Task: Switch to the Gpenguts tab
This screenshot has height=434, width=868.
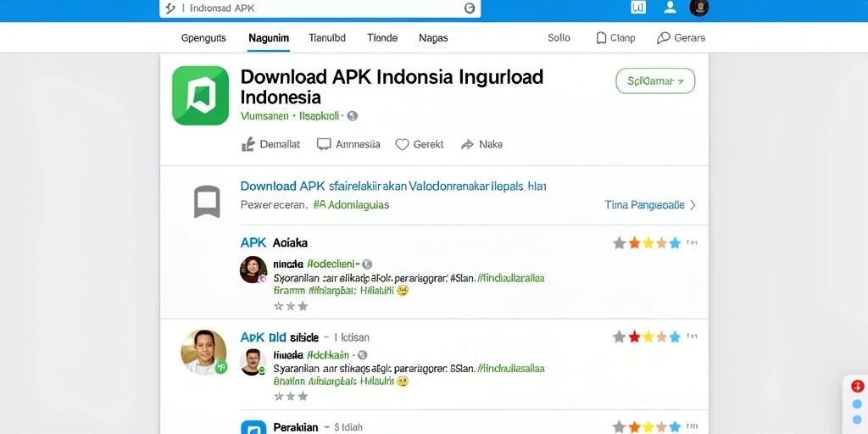Action: [x=203, y=38]
